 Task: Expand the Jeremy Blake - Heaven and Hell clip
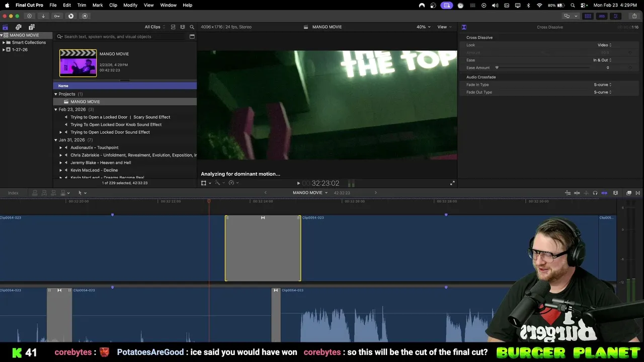click(x=61, y=163)
